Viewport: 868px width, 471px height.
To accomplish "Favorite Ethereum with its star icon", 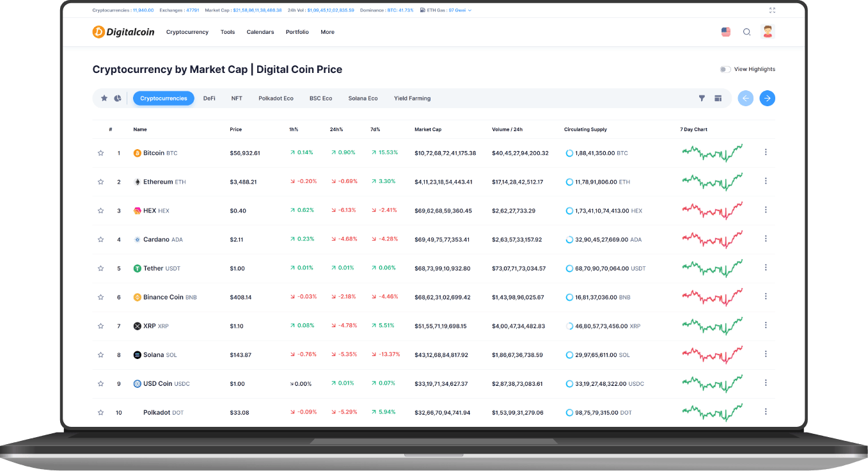I will pyautogui.click(x=100, y=182).
